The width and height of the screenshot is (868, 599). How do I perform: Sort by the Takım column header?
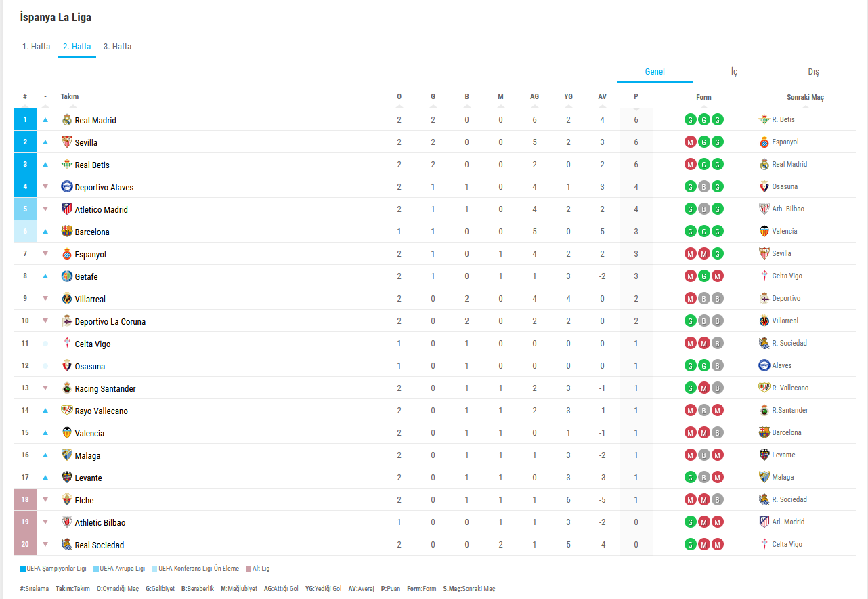[x=70, y=96]
